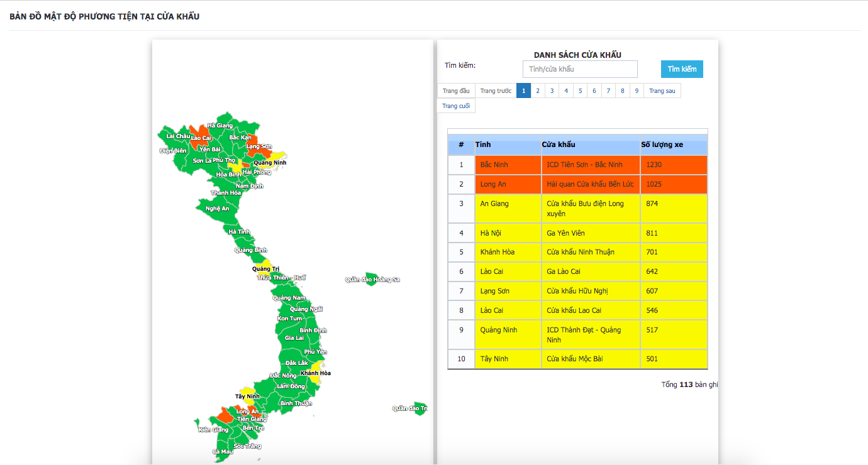Click yellow Khánh Hòa region on map

[317, 371]
